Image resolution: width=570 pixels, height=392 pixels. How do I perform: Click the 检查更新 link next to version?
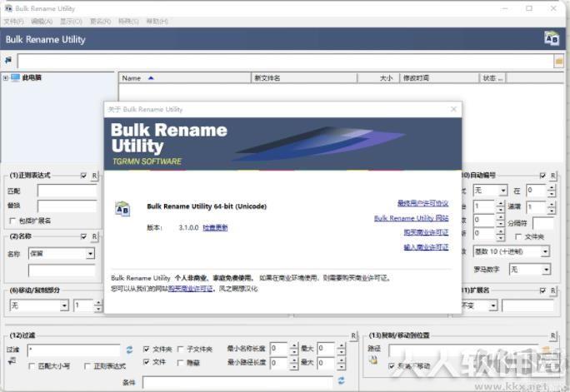[x=215, y=227]
